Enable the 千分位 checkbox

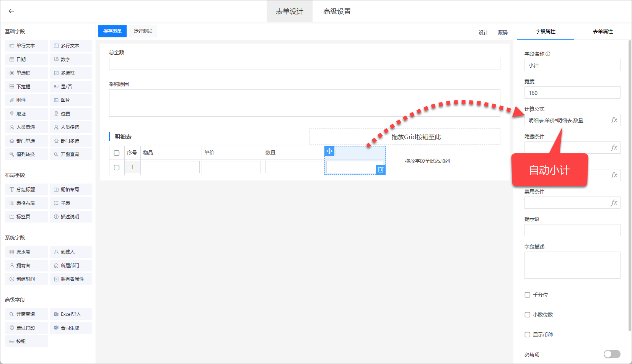click(x=528, y=295)
